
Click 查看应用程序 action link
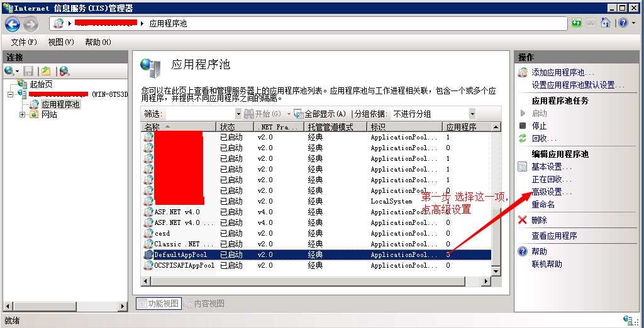pos(554,236)
